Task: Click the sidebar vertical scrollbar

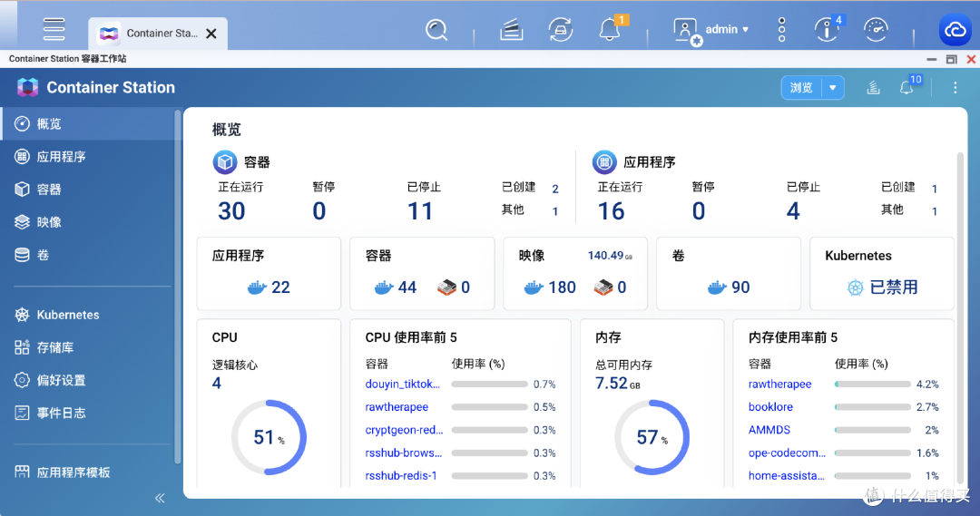Action: 178,287
